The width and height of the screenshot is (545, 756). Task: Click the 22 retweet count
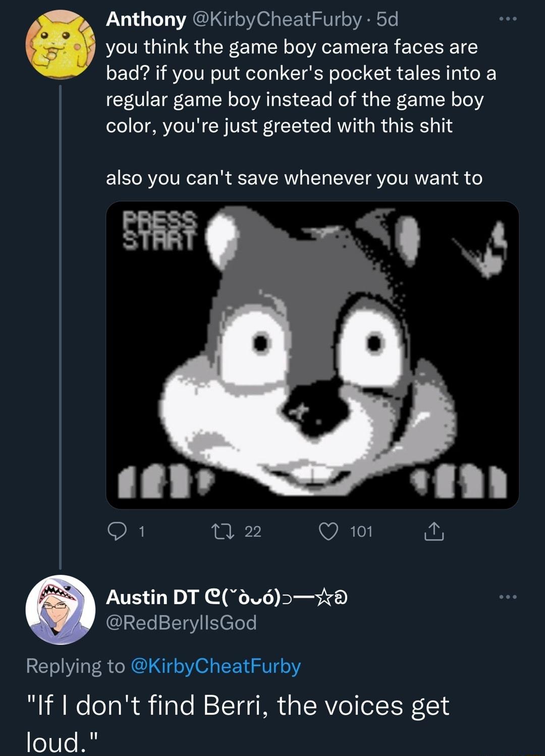[253, 532]
